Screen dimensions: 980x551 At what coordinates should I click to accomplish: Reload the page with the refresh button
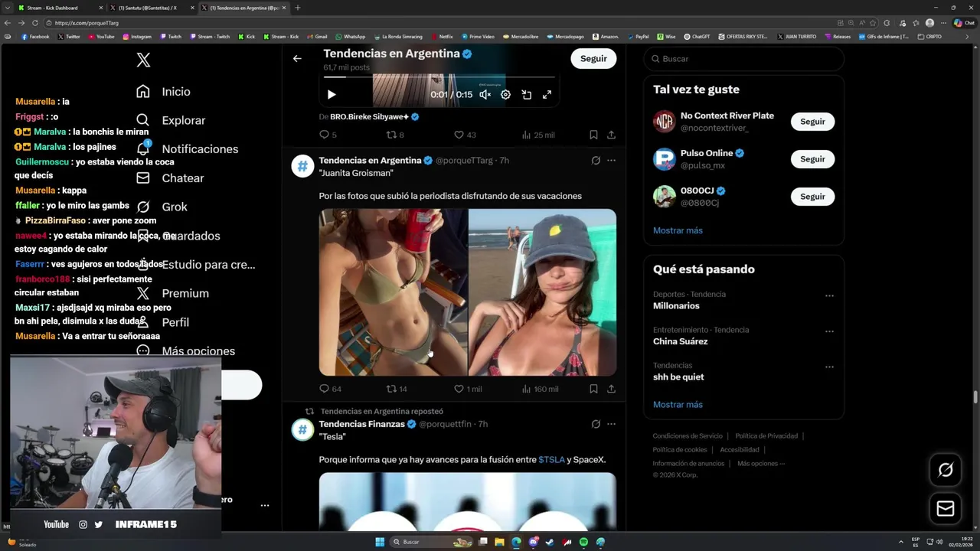click(35, 23)
